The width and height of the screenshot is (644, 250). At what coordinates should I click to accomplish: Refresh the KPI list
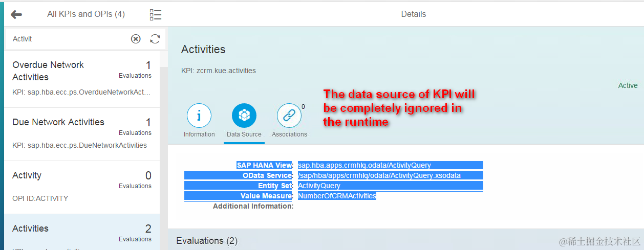click(155, 39)
